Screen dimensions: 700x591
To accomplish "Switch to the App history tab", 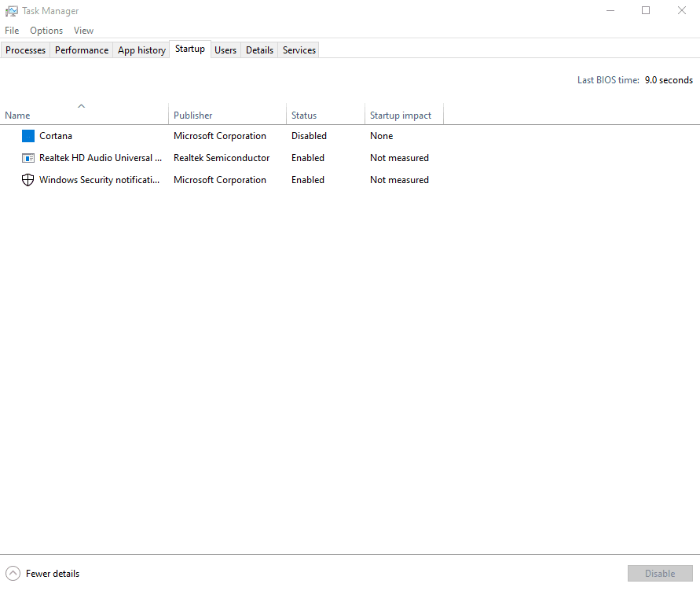I will [141, 50].
